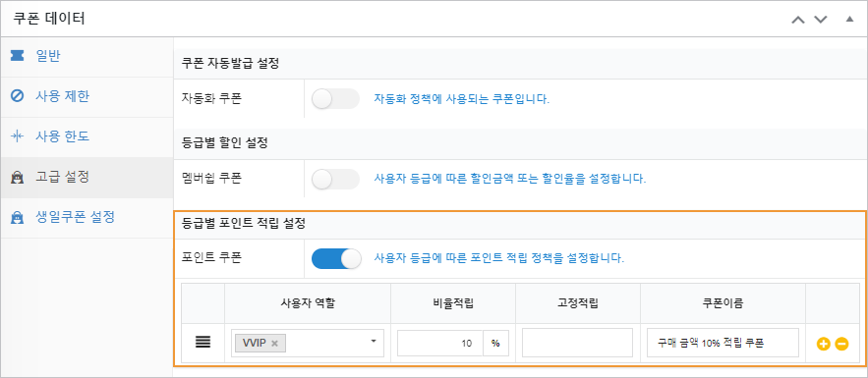Screen dimensions: 868x378
Task: Collapse the 쿠폰 데이터 panel with the triangle
Action: (849, 20)
